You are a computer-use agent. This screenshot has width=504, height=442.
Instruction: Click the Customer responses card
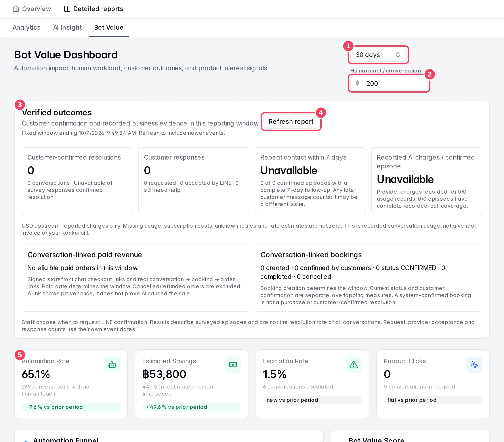(x=194, y=181)
